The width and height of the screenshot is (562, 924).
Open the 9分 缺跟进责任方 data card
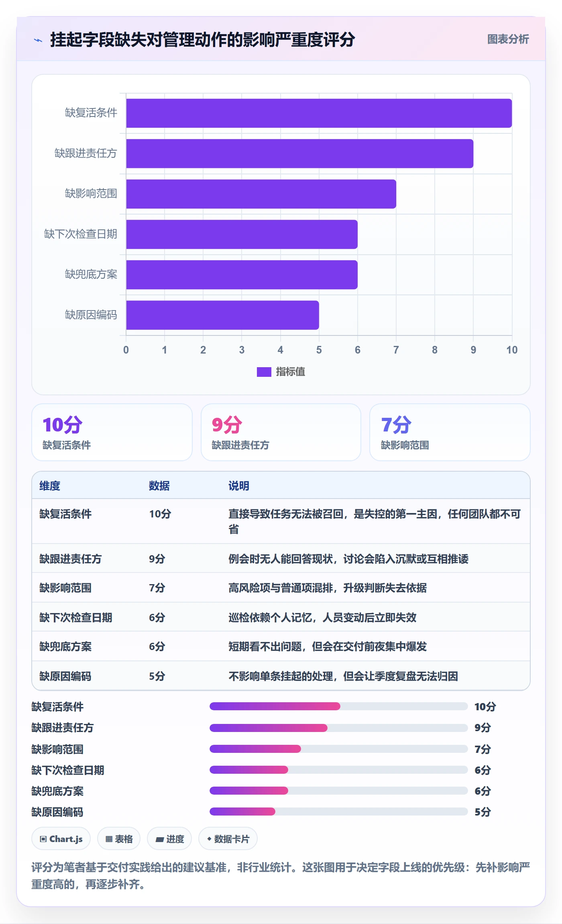(281, 432)
